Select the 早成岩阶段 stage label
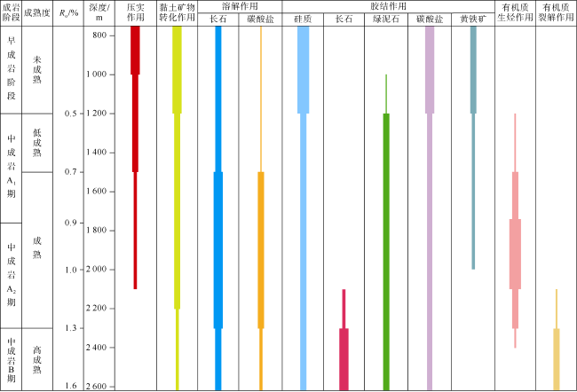The width and height of the screenshot is (577, 392). pos(11,68)
